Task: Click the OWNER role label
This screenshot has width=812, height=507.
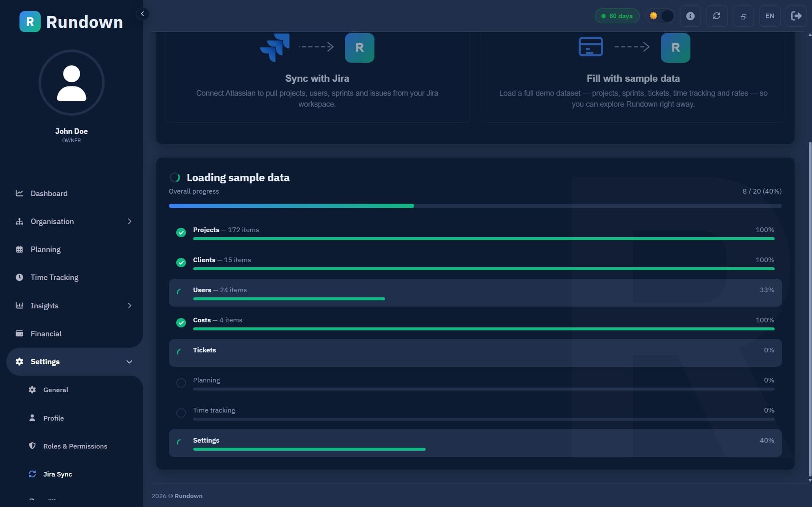Action: pyautogui.click(x=72, y=141)
